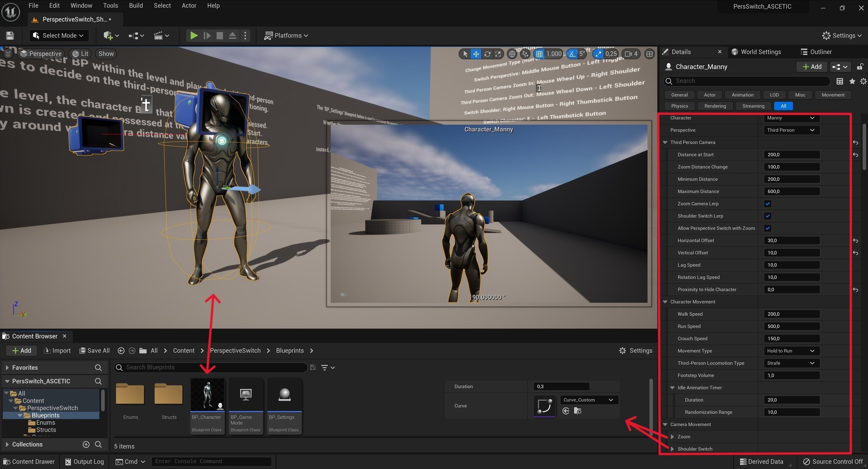Activate the Rotate gizmo tool

(487, 54)
